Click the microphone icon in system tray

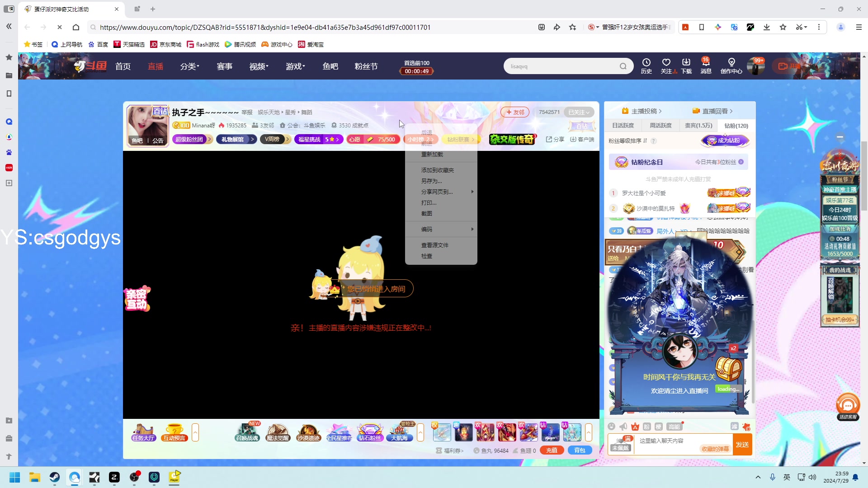773,477
